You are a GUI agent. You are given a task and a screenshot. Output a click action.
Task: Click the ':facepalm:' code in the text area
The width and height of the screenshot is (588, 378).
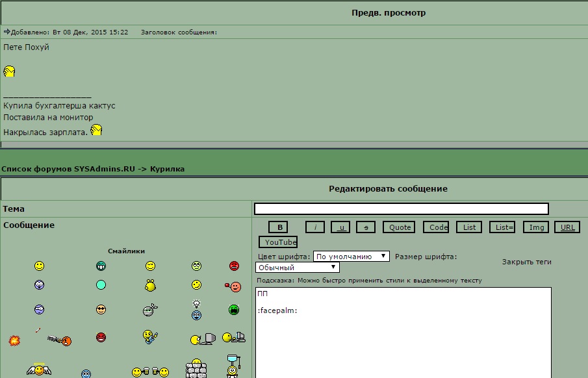(x=277, y=310)
